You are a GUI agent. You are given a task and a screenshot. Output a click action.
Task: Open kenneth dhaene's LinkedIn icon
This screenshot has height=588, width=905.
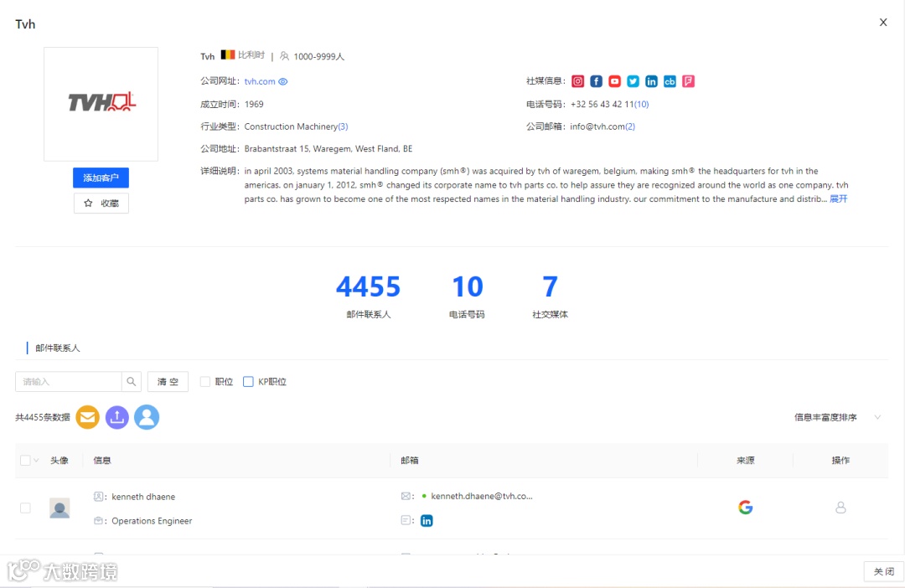point(427,520)
